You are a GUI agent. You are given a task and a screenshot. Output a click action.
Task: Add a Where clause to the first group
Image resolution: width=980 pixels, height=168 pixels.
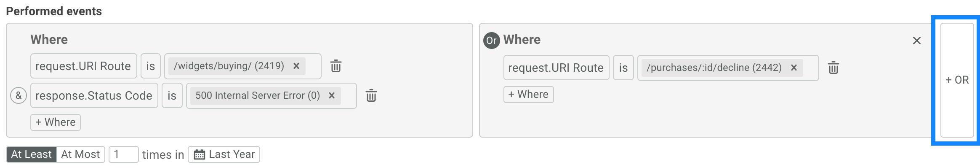(56, 122)
